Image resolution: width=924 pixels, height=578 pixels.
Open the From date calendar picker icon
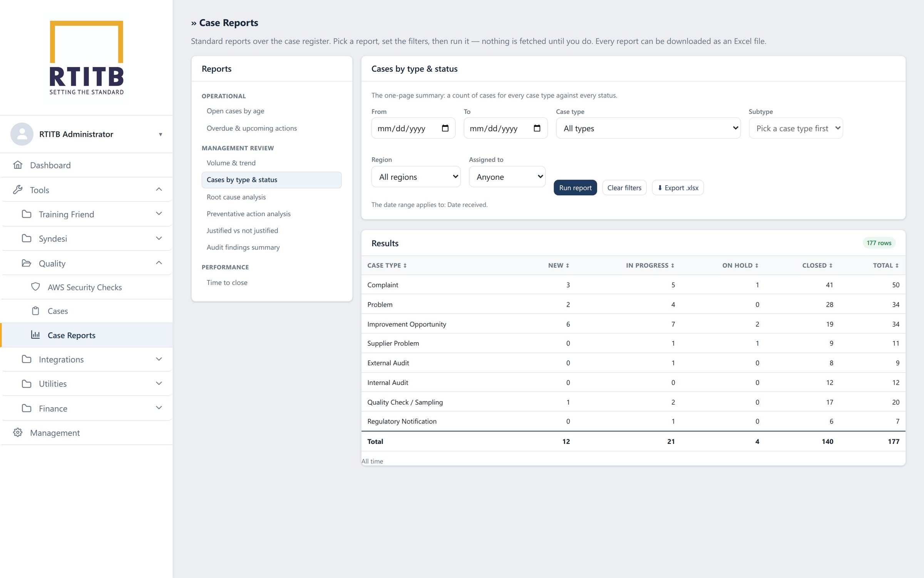pos(445,128)
